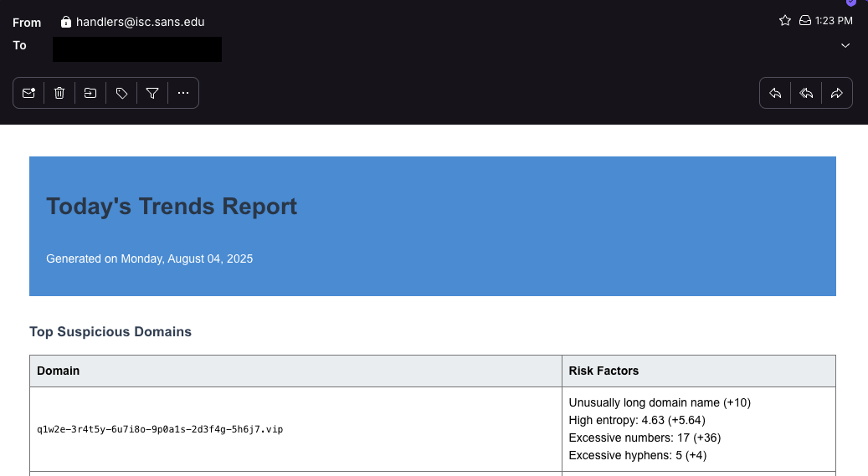Viewport: 868px width, 476px height.
Task: Click the Domain column header
Action: point(59,371)
